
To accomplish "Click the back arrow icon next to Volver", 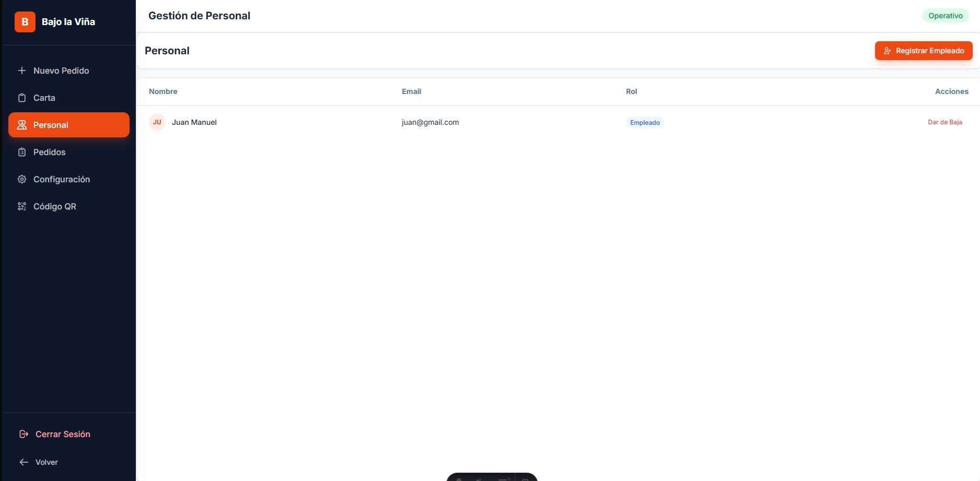I will click(23, 462).
